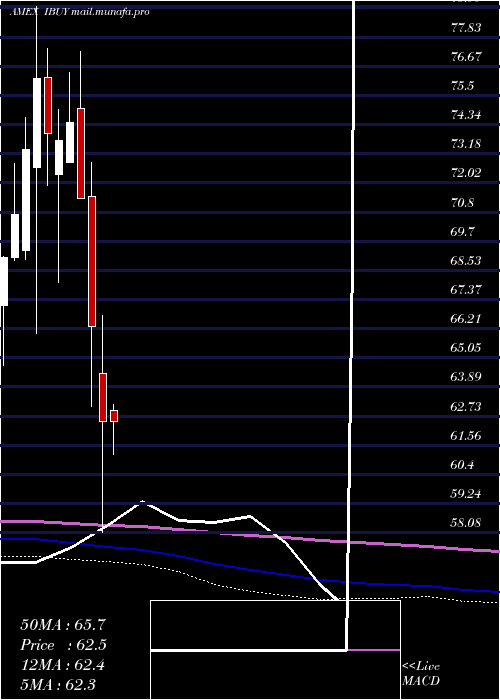Click the AMEX IBUY mail.munafa.pro title text
The width and height of the screenshot is (500, 700).
pos(79,12)
